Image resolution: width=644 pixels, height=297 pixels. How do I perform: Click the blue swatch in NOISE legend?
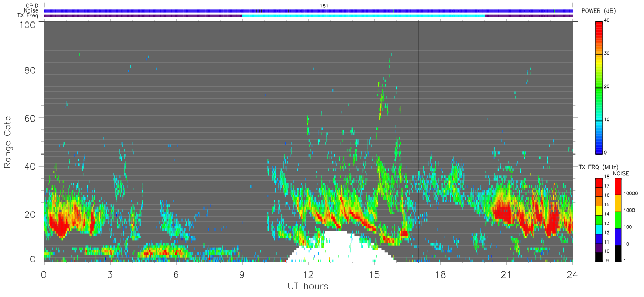(x=618, y=236)
